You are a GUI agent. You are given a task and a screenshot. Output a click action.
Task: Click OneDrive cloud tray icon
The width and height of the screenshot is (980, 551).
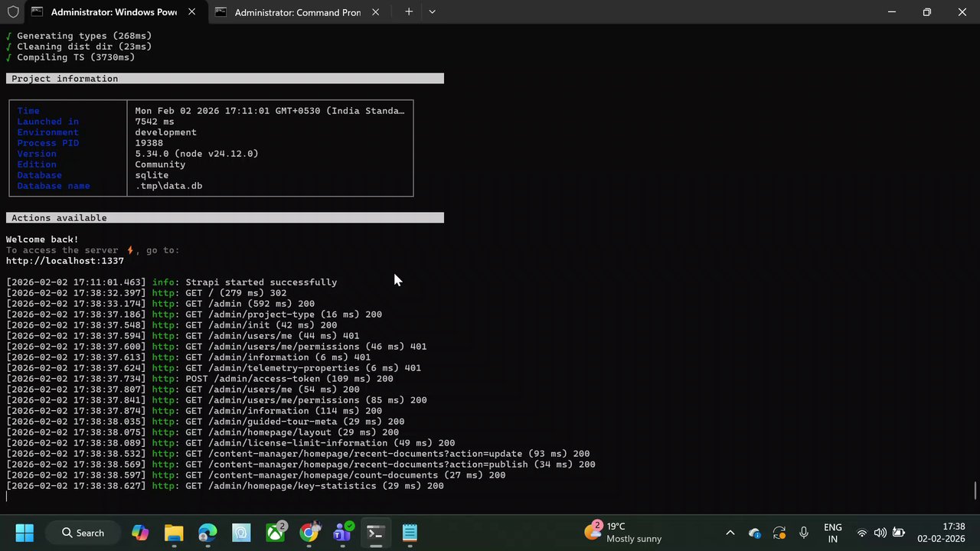[755, 533]
